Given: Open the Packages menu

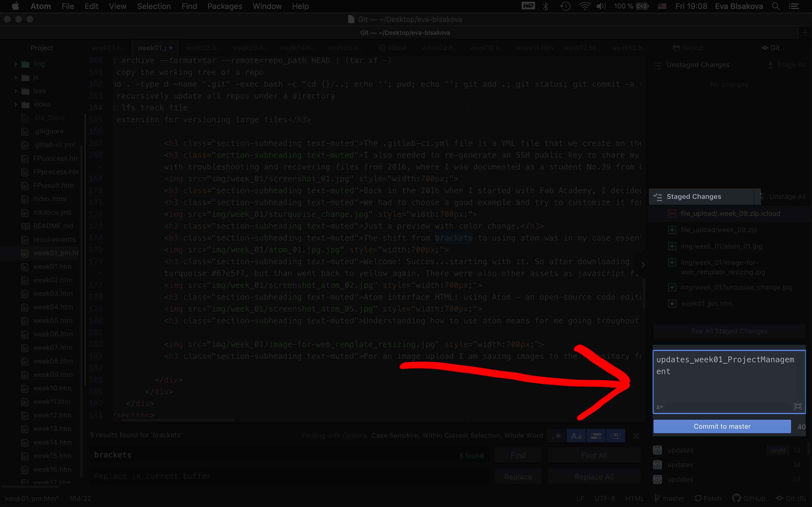Looking at the screenshot, I should point(224,6).
